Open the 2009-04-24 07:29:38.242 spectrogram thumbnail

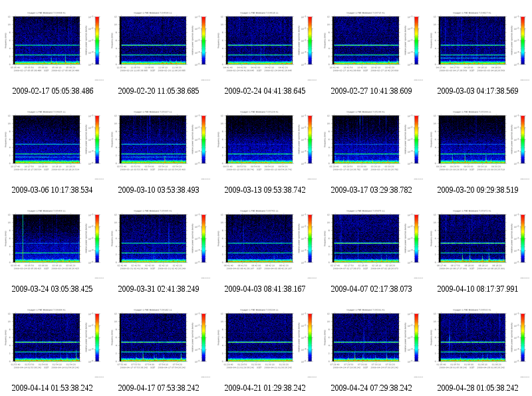click(372, 343)
